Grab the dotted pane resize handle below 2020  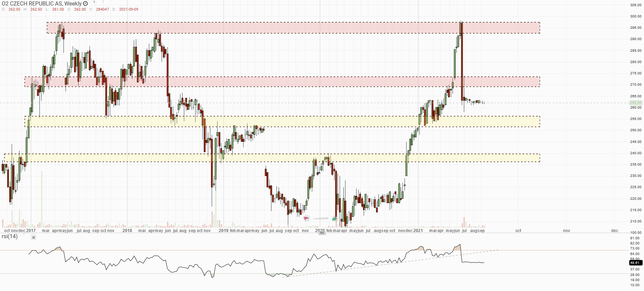(322, 233)
